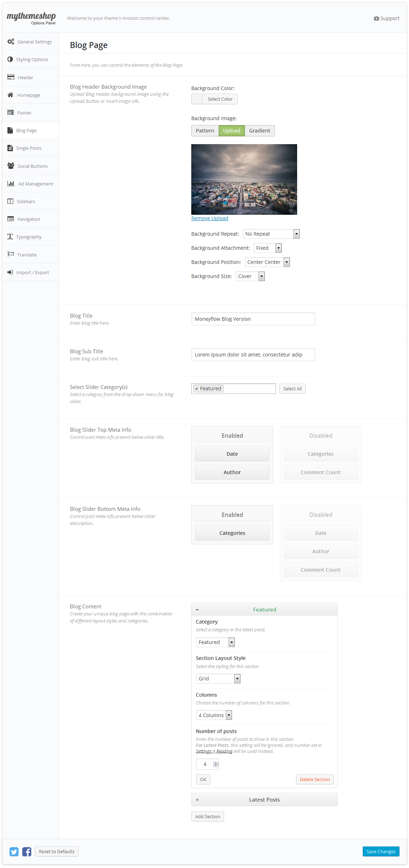Click the Facebook icon in footer

(27, 852)
